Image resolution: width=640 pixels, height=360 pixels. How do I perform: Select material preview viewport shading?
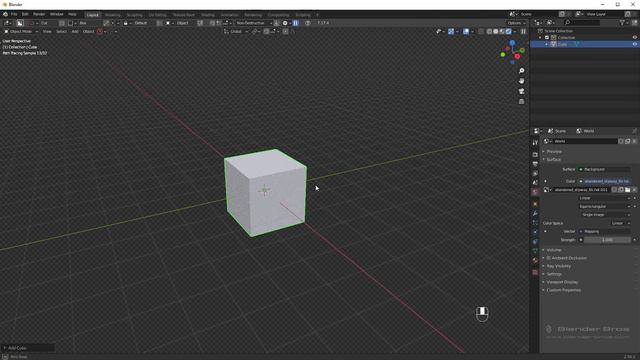coord(502,31)
